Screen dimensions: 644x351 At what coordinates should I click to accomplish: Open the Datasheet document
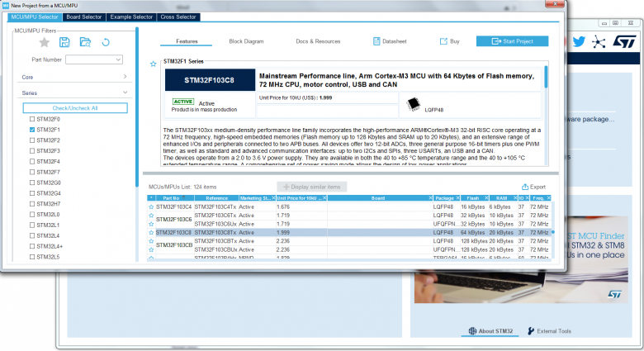pos(390,41)
